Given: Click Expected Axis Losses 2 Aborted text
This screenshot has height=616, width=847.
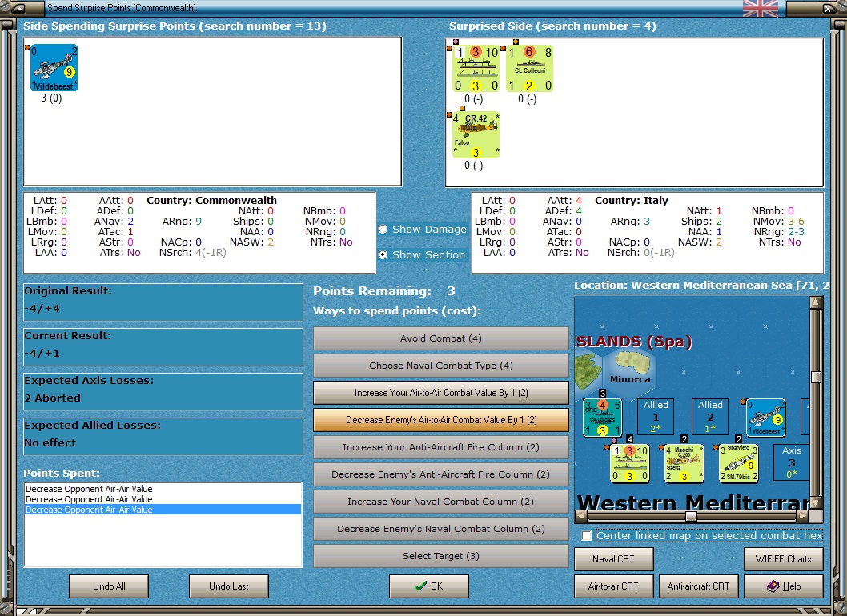Looking at the screenshot, I should coord(52,398).
